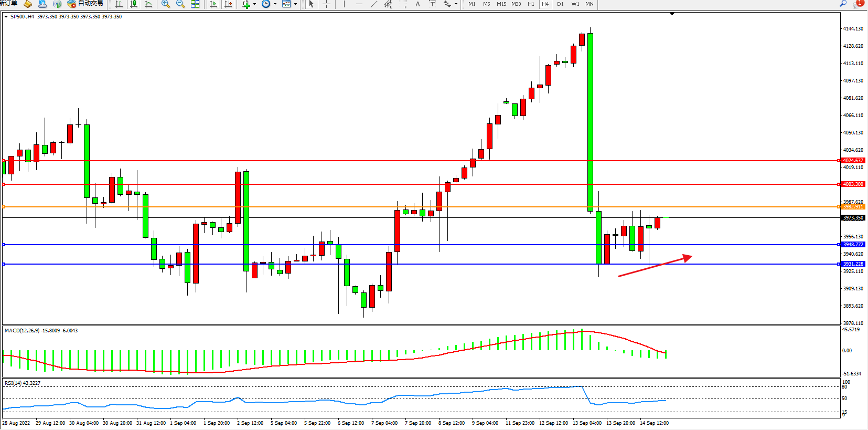The width and height of the screenshot is (868, 430).
Task: Toggle the chart auto-scroll button
Action: tap(213, 4)
